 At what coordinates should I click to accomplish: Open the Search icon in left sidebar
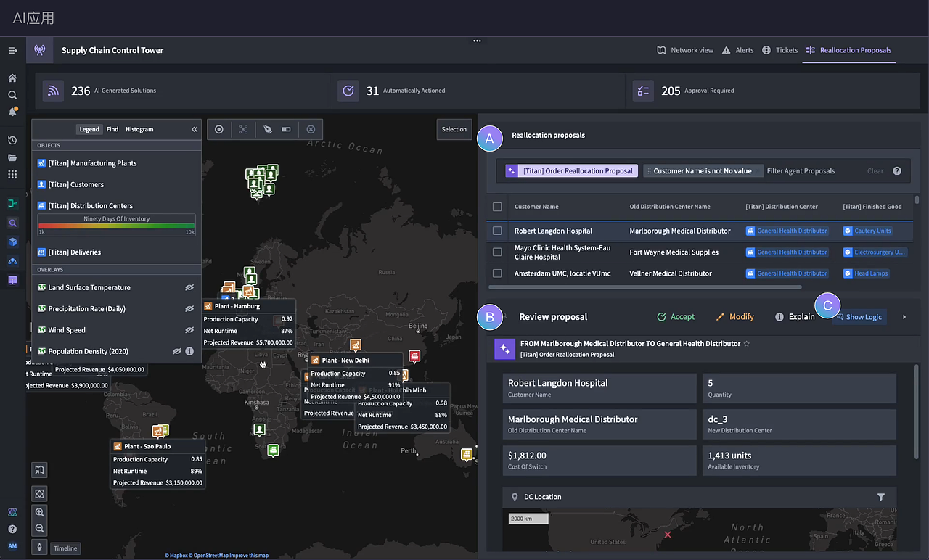point(12,95)
